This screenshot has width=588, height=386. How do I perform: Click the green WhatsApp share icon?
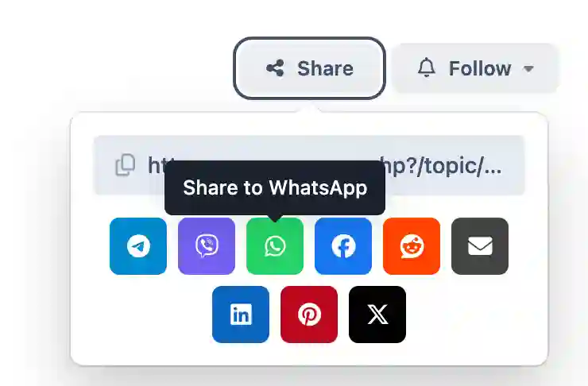pos(275,246)
